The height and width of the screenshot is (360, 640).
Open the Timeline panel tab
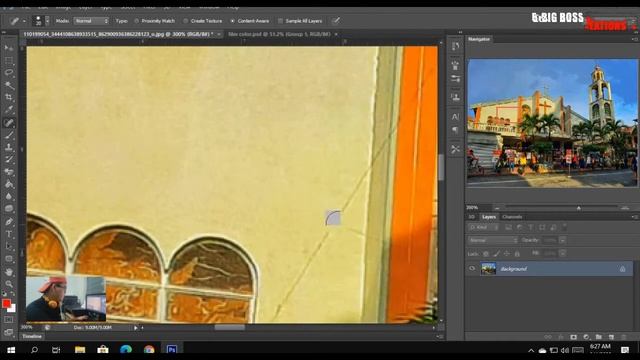(x=32, y=336)
